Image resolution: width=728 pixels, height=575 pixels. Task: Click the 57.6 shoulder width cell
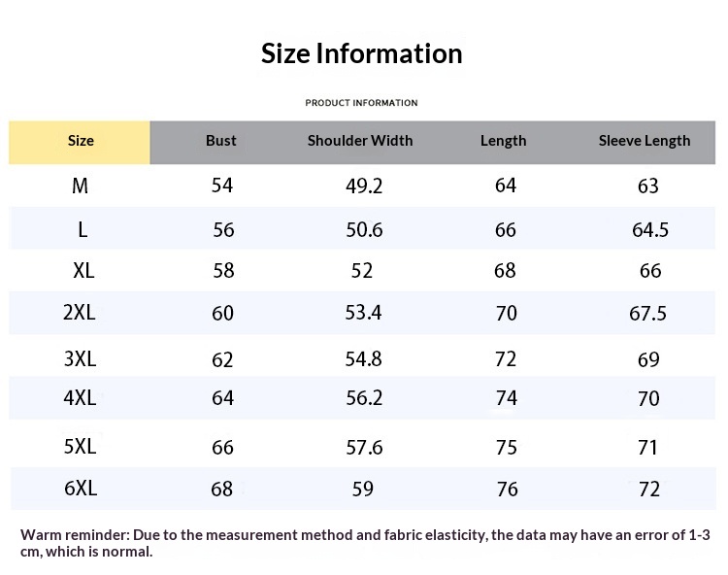pos(364,447)
